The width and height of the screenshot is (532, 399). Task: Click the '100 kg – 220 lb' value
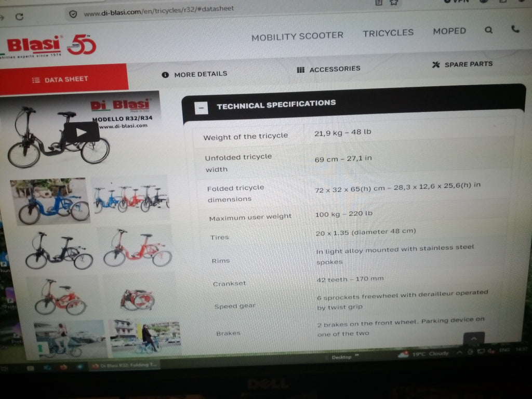point(343,214)
